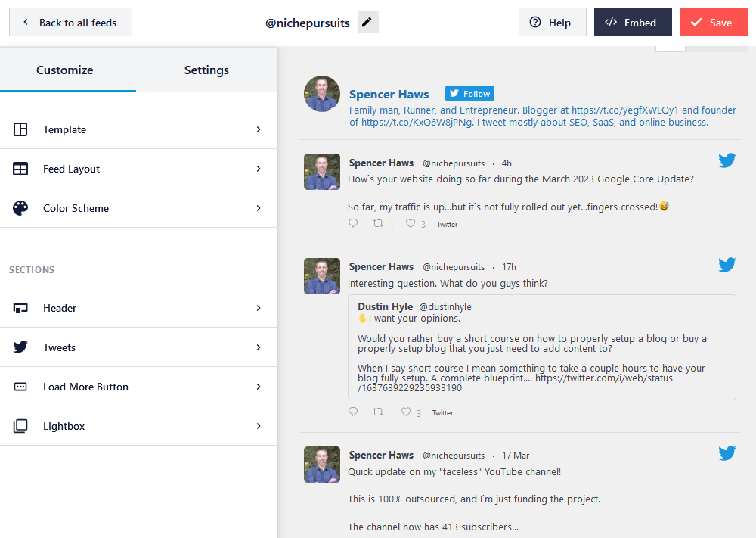Expand the Header section chevron

(259, 308)
